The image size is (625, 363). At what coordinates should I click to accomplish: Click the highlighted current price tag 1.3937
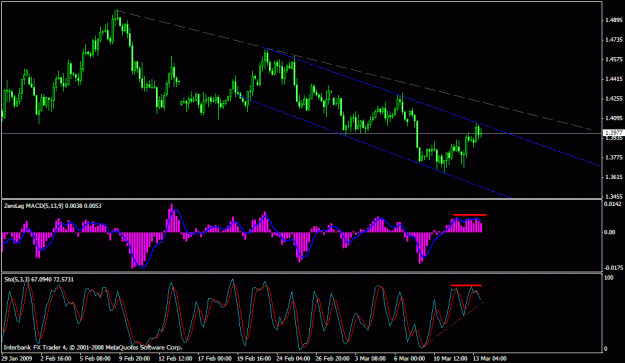point(613,133)
